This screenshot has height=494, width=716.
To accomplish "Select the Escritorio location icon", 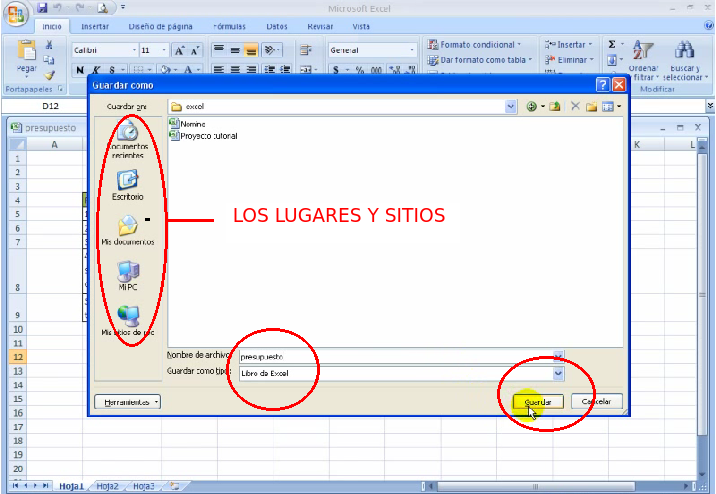I will [x=128, y=184].
